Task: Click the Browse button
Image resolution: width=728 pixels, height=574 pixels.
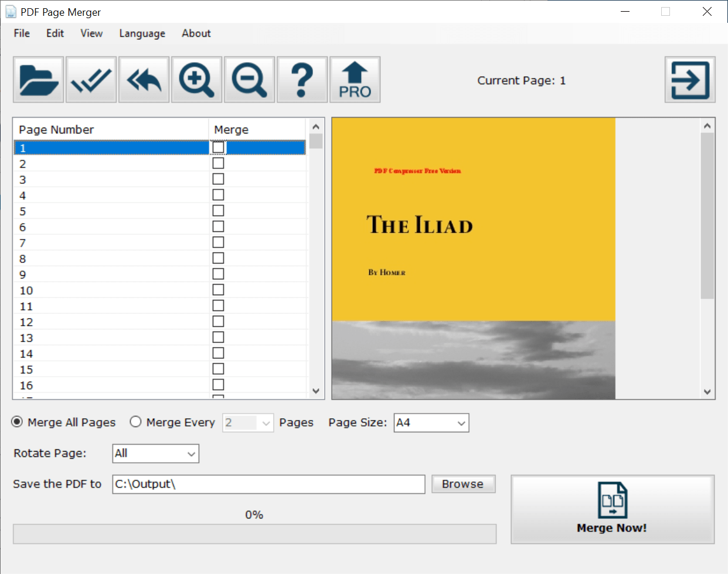Action: 463,484
